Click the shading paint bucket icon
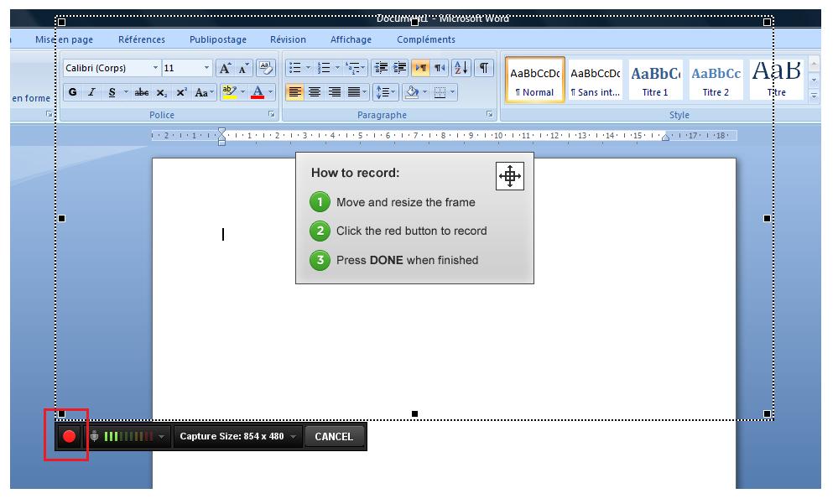This screenshot has height=504, width=838. pos(412,92)
